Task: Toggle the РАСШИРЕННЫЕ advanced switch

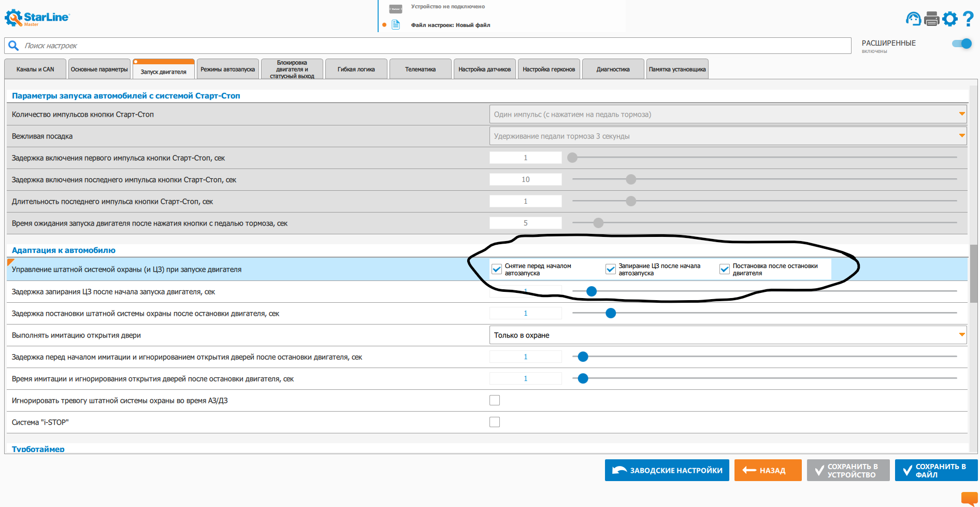Action: point(962,44)
